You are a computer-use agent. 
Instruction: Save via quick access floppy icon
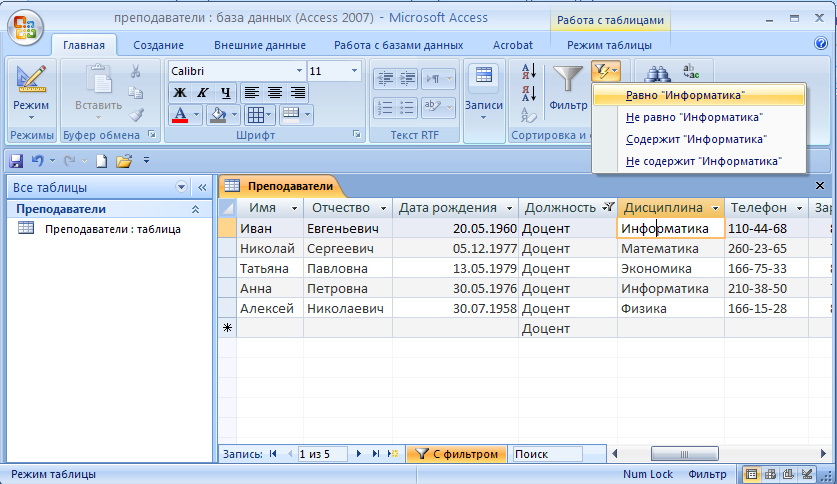click(17, 161)
